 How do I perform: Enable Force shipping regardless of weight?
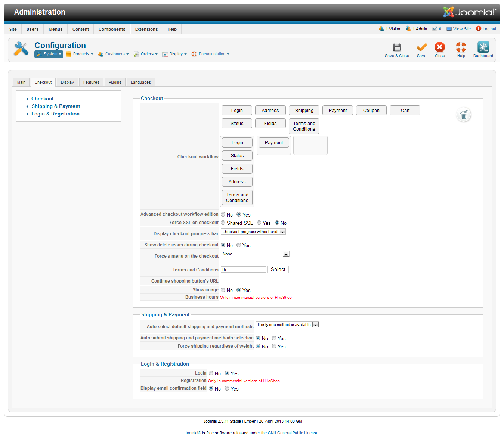[274, 347]
